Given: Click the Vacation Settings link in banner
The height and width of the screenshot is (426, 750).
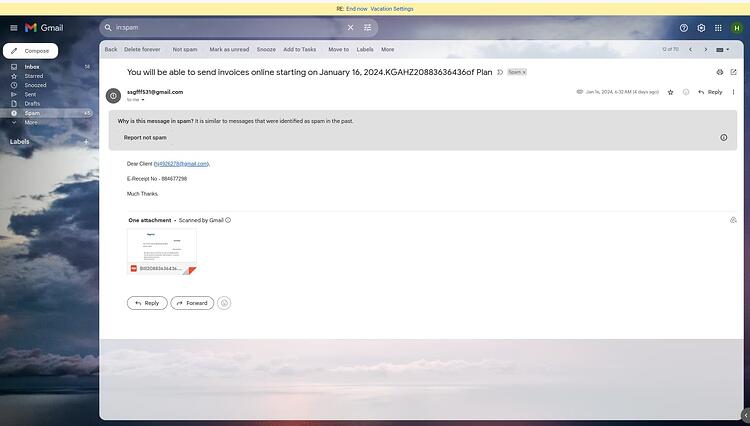Looking at the screenshot, I should point(392,9).
